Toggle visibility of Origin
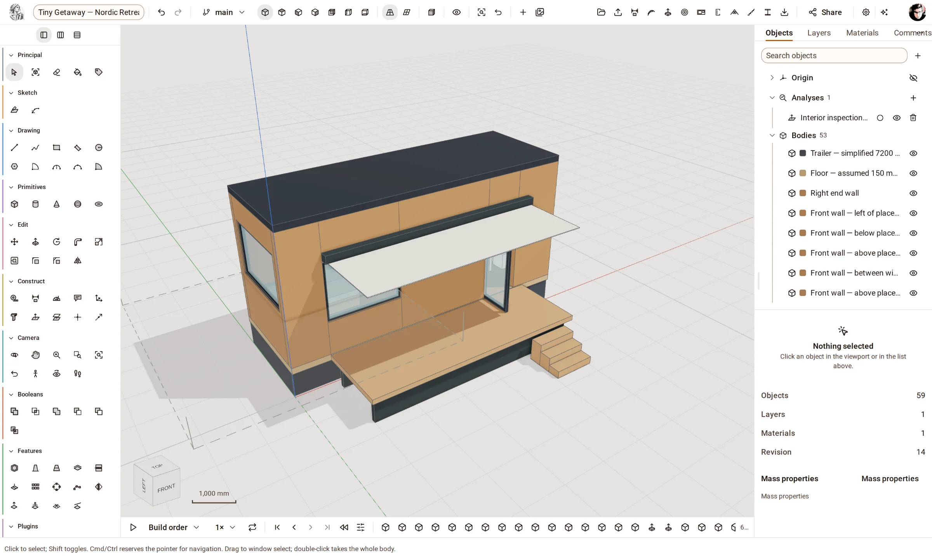 coord(913,78)
